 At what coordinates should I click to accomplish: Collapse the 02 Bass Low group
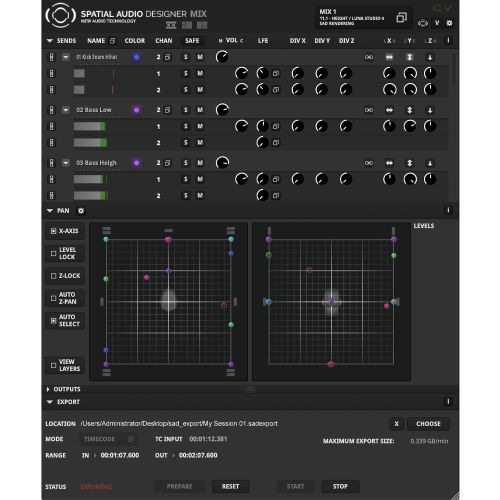coord(66,110)
